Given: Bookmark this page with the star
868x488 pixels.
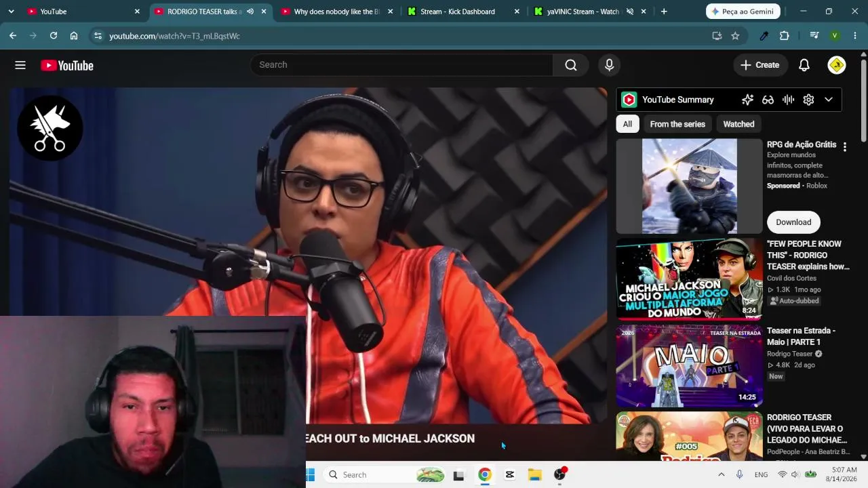Looking at the screenshot, I should pos(735,36).
